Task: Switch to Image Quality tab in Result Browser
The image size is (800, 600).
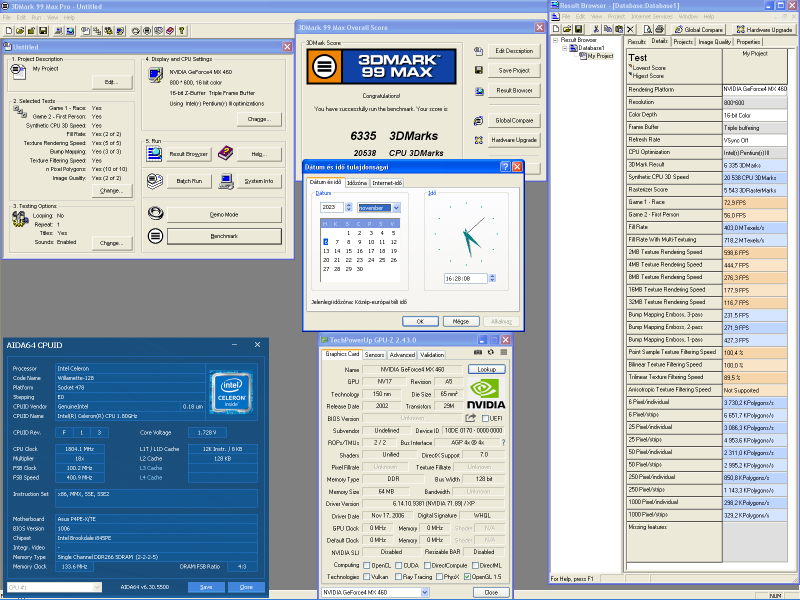Action: [x=714, y=42]
